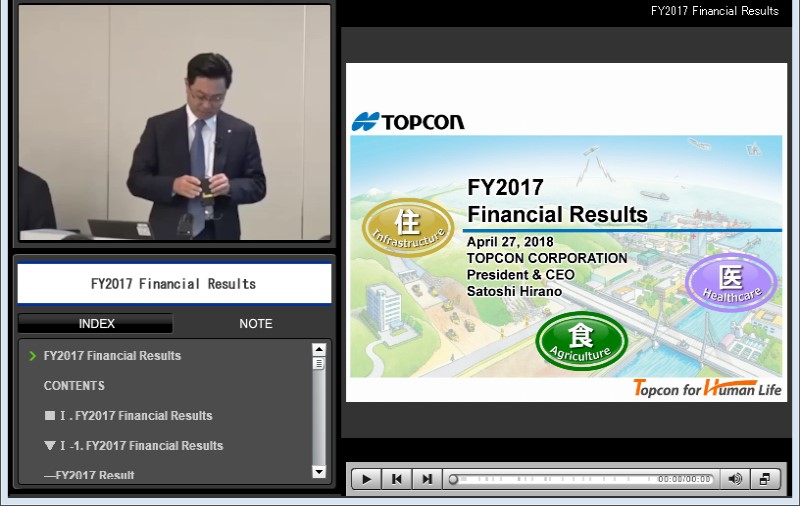Click the green arrow beside the current entry
800x506 pixels.
click(x=33, y=356)
